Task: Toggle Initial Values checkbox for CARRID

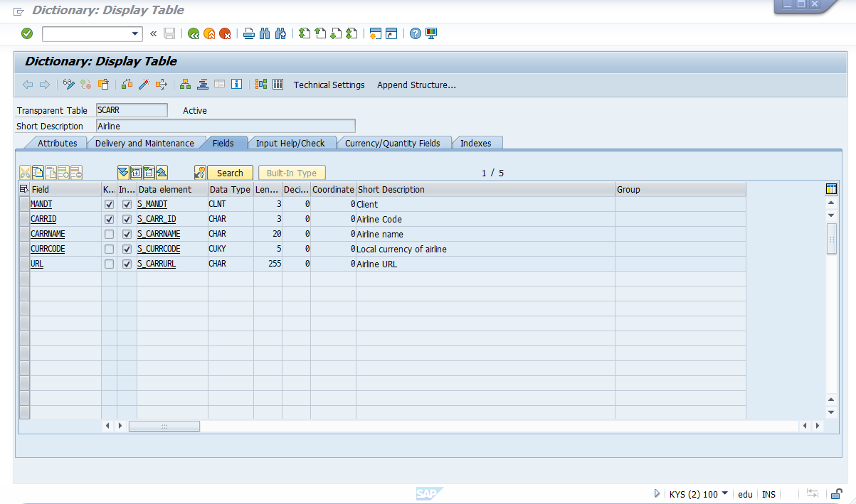Action: tap(127, 219)
